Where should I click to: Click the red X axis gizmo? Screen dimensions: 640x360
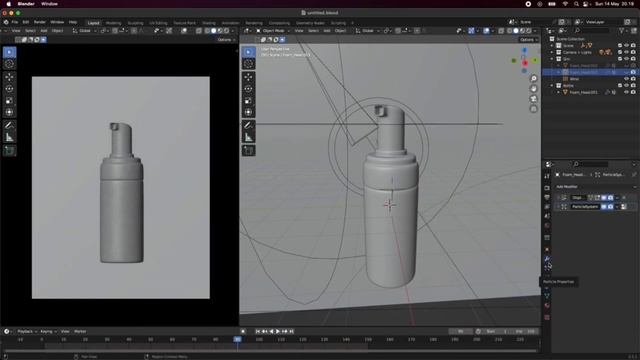[x=525, y=63]
